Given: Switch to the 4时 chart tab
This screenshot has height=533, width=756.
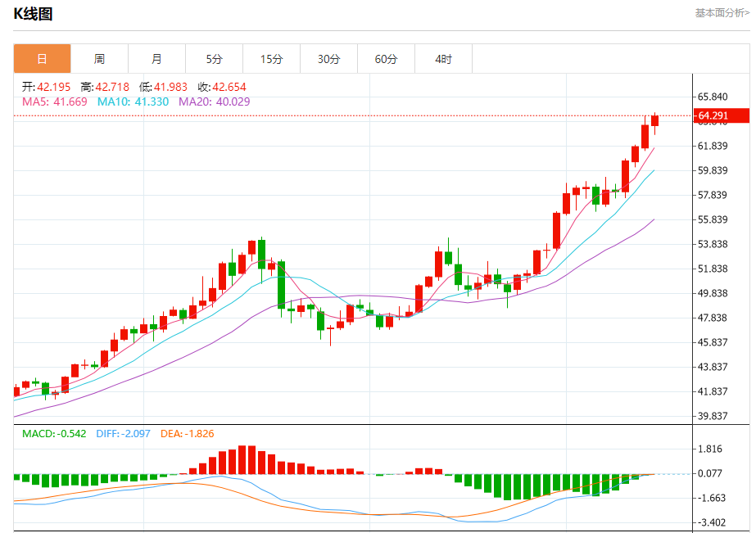Looking at the screenshot, I should coord(443,59).
